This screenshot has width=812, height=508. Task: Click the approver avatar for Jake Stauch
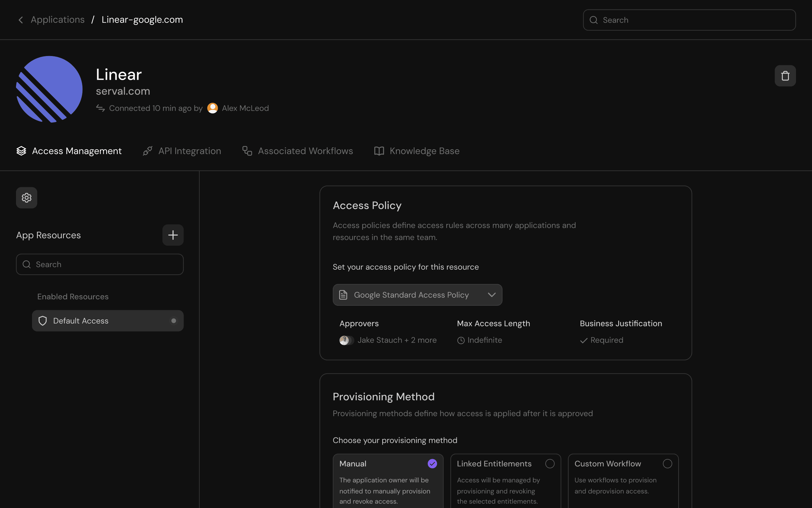pos(344,340)
